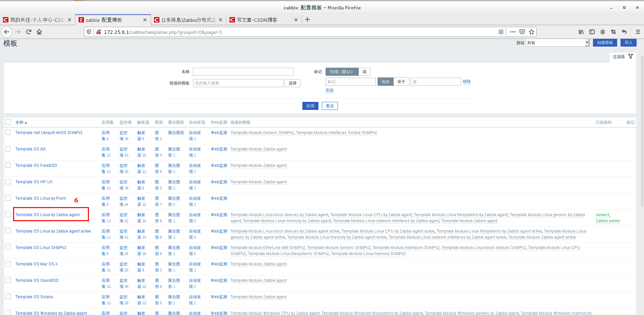Screen dimensions: 644x315
Task: Open the page actions ••• menu
Action: pyautogui.click(x=512, y=32)
